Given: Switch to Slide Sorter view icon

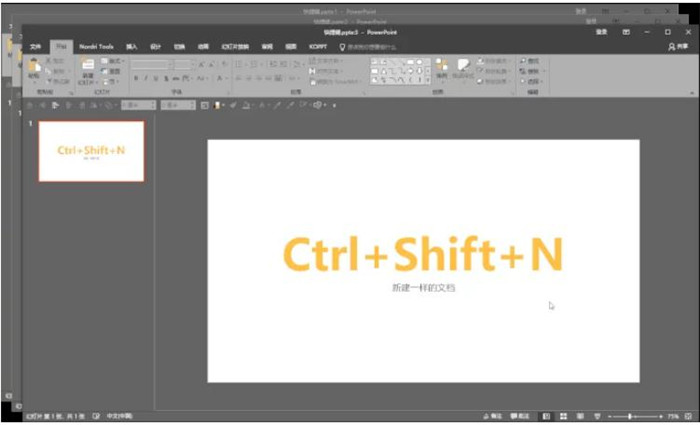Looking at the screenshot, I should [563, 416].
